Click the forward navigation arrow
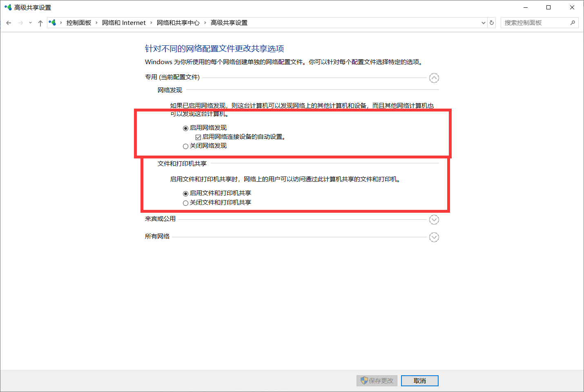 [21, 23]
